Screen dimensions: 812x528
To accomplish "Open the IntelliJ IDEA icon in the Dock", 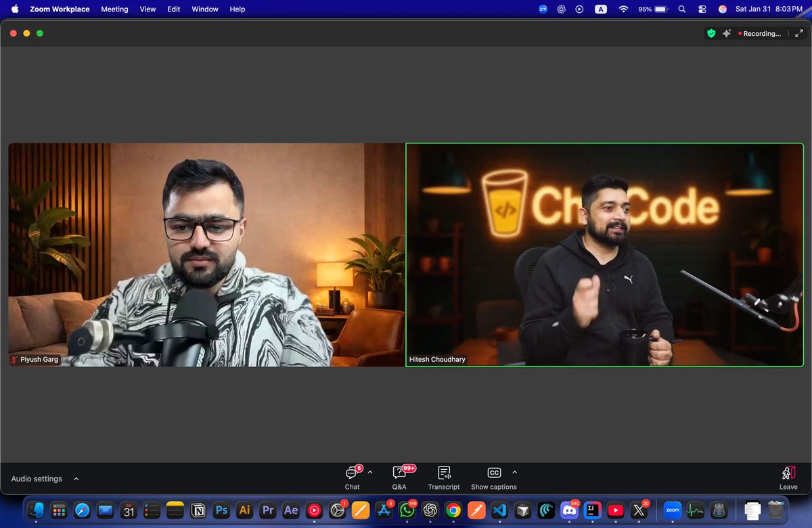I will pos(592,510).
